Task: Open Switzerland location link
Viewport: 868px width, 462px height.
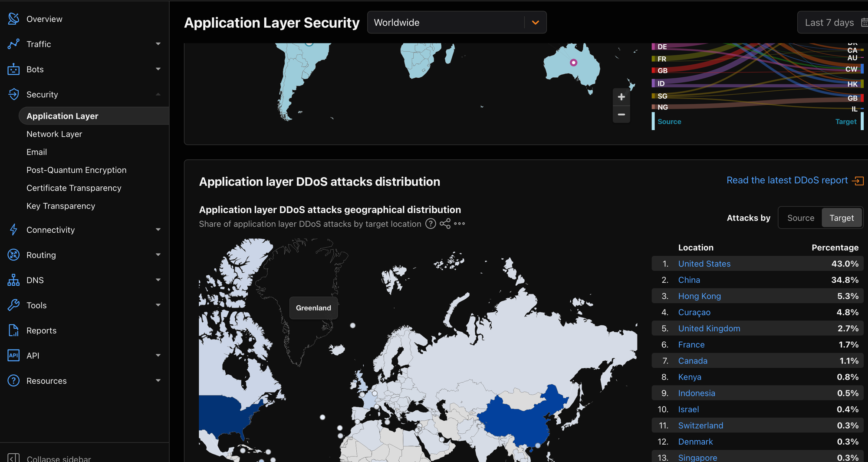Action: pyautogui.click(x=700, y=426)
